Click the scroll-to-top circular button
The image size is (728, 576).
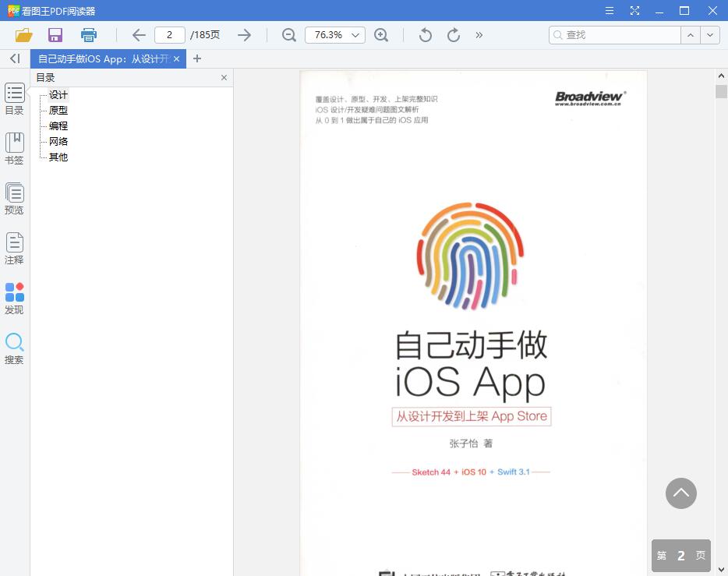tap(680, 493)
